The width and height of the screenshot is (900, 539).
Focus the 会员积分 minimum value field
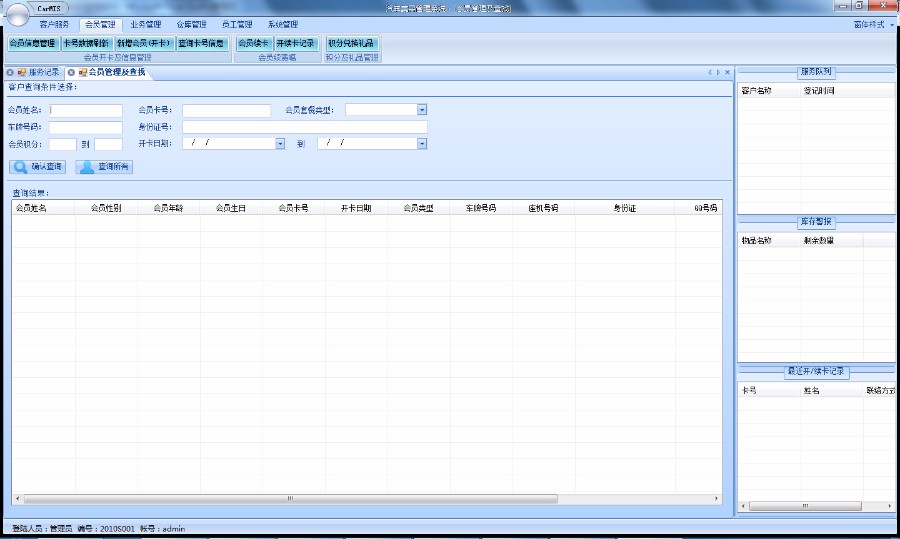pyautogui.click(x=63, y=144)
